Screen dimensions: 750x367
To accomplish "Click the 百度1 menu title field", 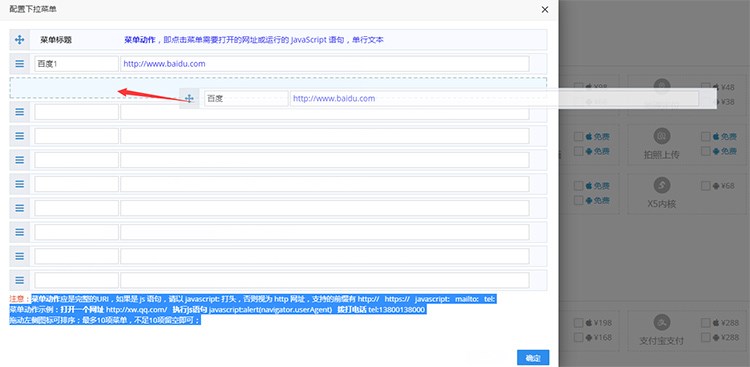I will 77,64.
